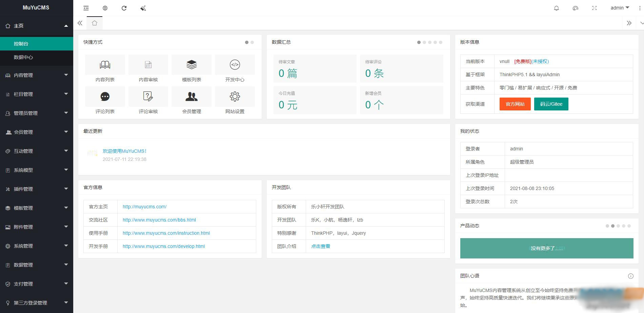Click the clear cache broom icon
The image size is (644, 313).
tap(143, 8)
